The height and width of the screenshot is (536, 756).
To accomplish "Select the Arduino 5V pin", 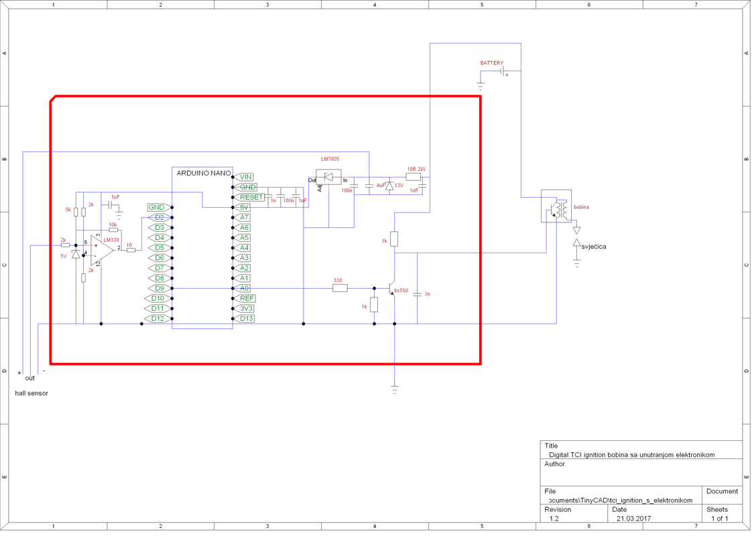I will click(241, 207).
